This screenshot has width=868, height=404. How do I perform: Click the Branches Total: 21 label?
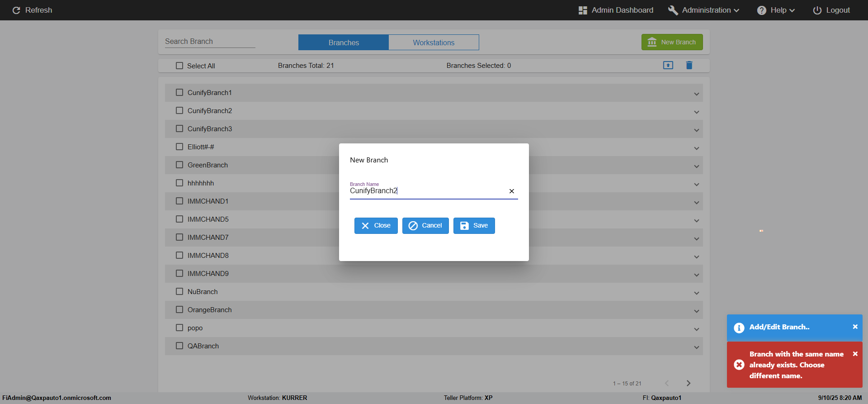pyautogui.click(x=306, y=66)
